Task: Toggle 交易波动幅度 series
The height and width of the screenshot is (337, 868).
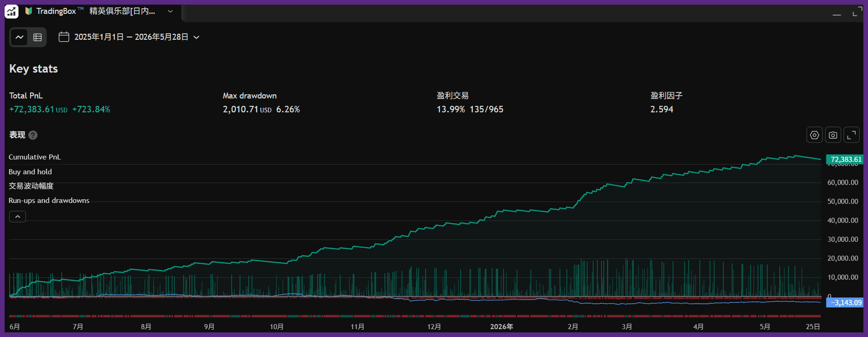Action: coord(31,186)
